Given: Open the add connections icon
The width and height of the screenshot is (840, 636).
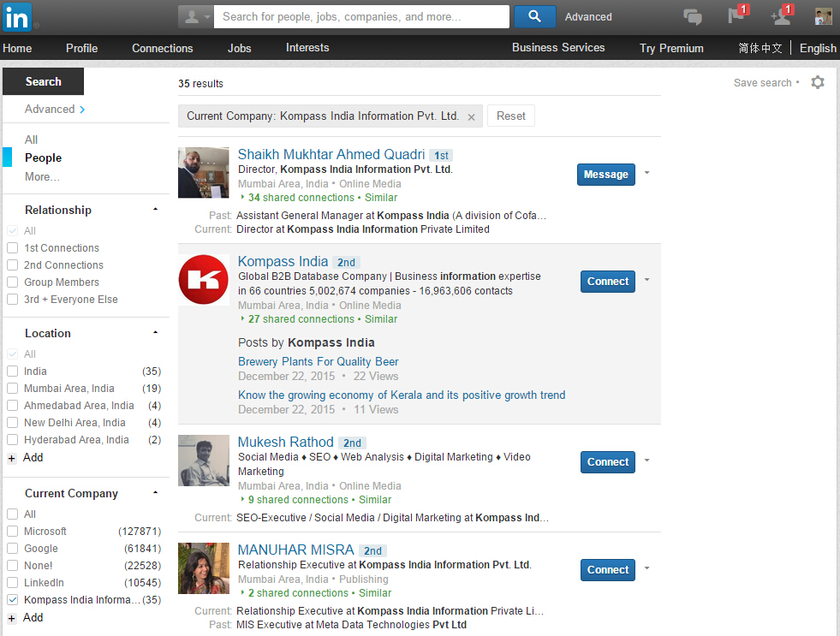Looking at the screenshot, I should (x=780, y=16).
